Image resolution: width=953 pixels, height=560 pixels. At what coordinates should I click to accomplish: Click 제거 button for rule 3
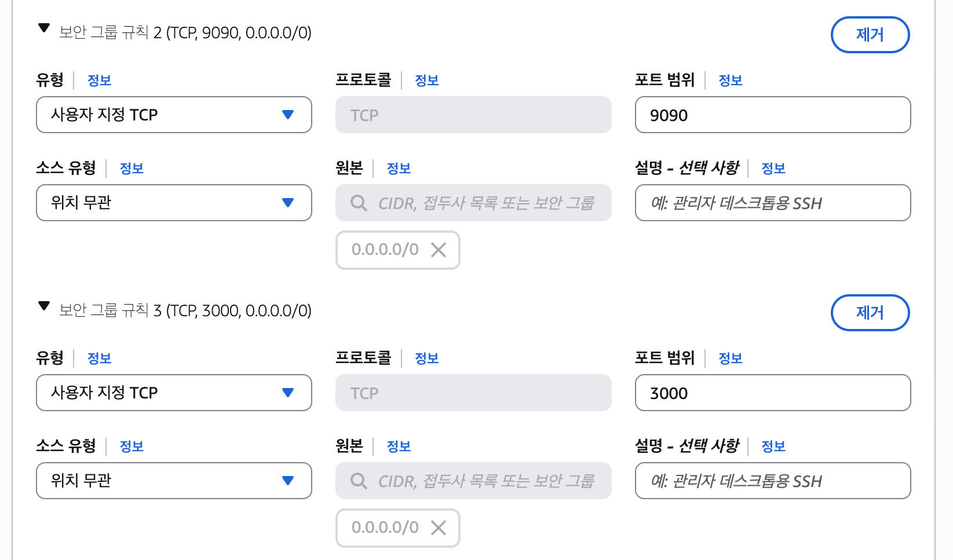pyautogui.click(x=870, y=313)
